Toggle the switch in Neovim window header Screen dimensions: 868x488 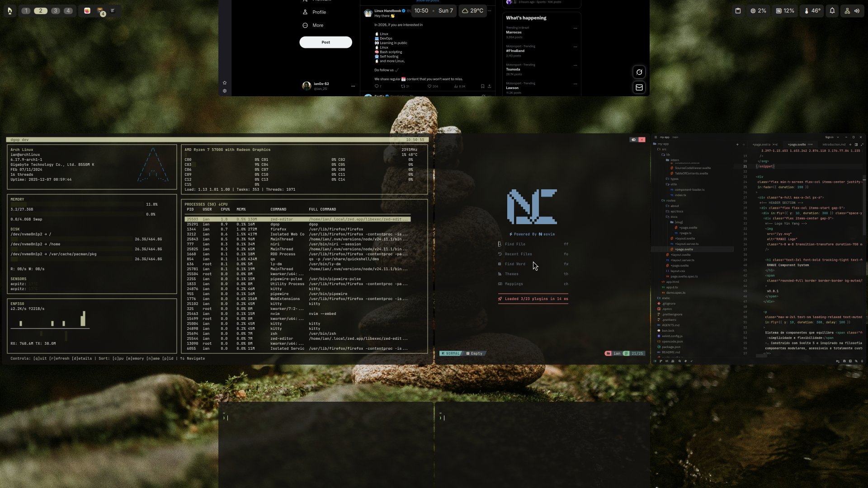tap(633, 140)
